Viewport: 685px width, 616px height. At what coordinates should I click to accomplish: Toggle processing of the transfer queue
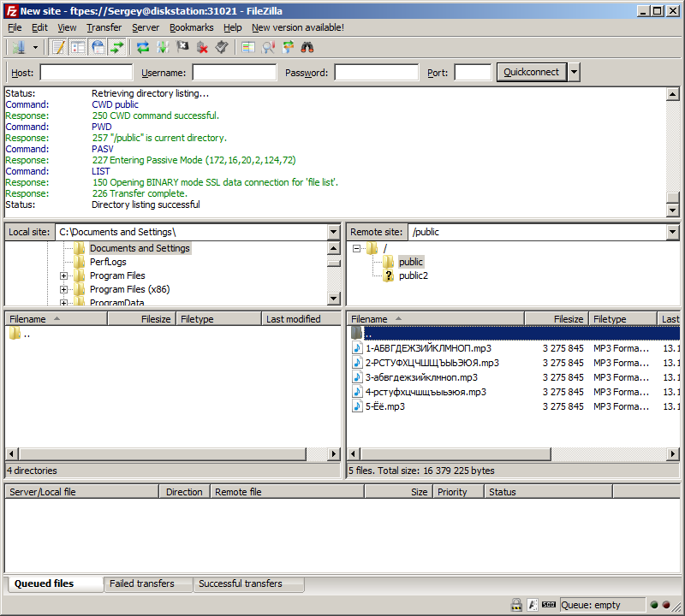click(x=163, y=47)
